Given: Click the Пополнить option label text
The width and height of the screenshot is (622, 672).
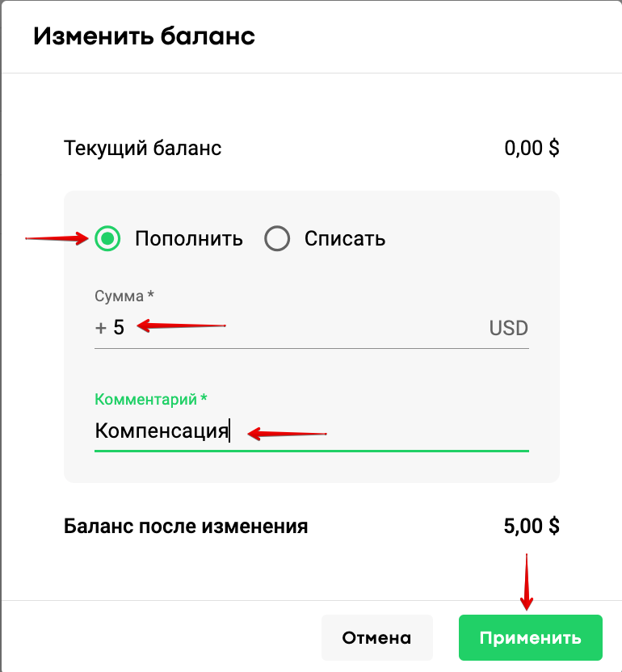Looking at the screenshot, I should pos(188,239).
